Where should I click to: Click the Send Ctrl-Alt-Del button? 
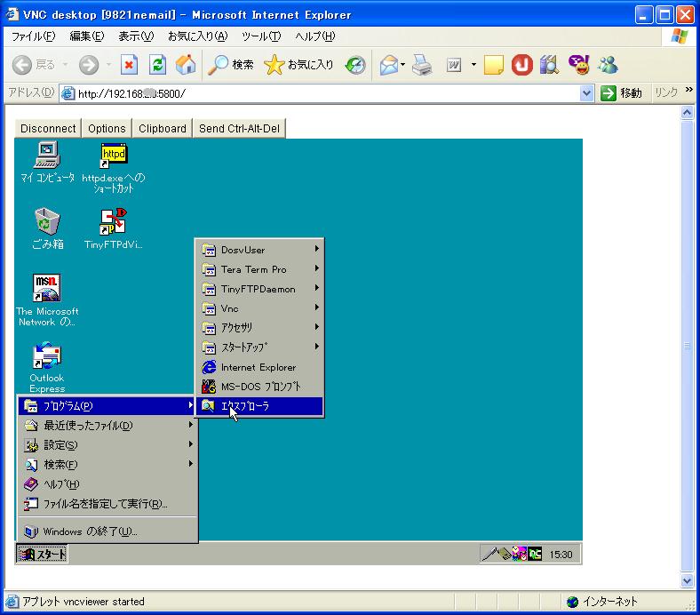(x=239, y=129)
